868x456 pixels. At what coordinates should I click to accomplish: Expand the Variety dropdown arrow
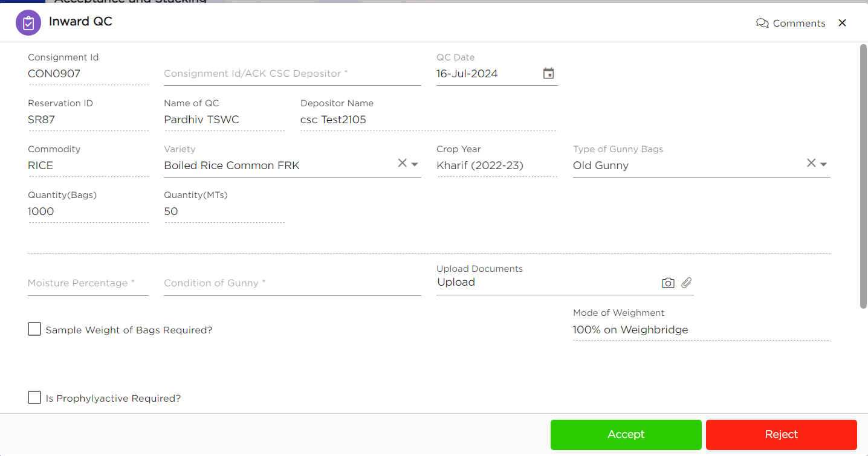pyautogui.click(x=415, y=164)
